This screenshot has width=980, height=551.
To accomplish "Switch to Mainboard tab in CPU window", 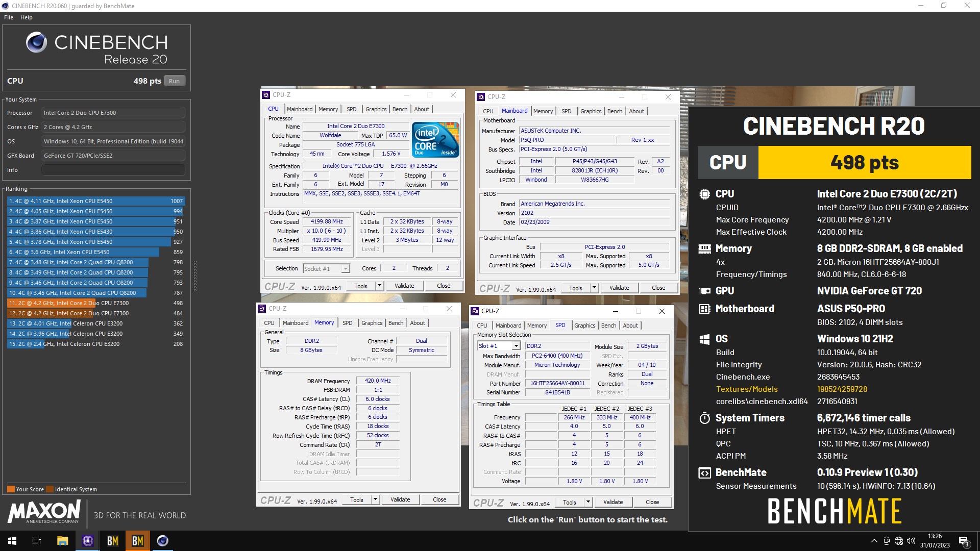I will coord(300,109).
